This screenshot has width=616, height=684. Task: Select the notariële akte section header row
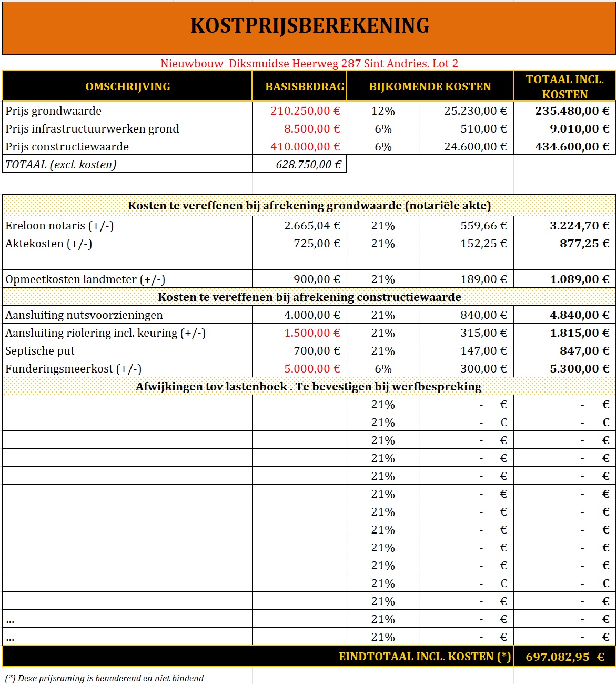coord(309,206)
